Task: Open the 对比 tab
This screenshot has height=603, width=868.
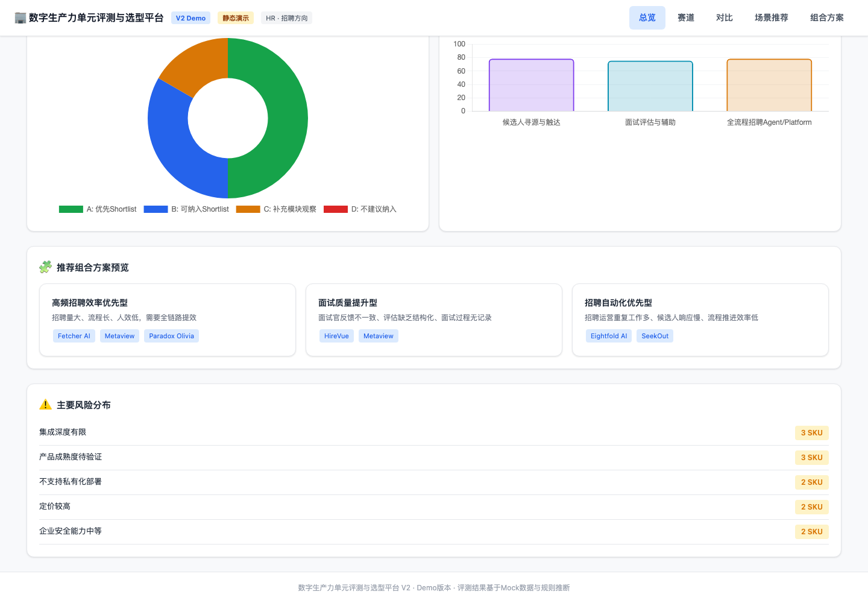Action: click(x=725, y=18)
